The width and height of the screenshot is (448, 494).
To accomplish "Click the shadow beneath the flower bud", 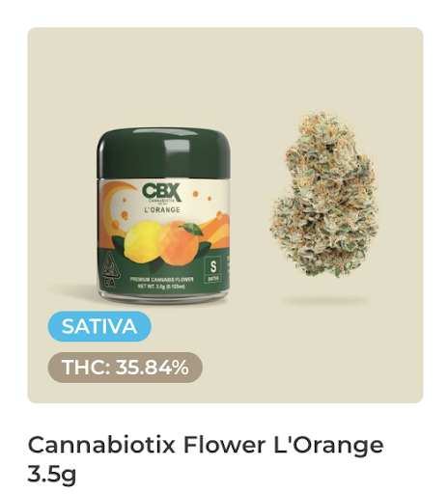I will pos(325,301).
